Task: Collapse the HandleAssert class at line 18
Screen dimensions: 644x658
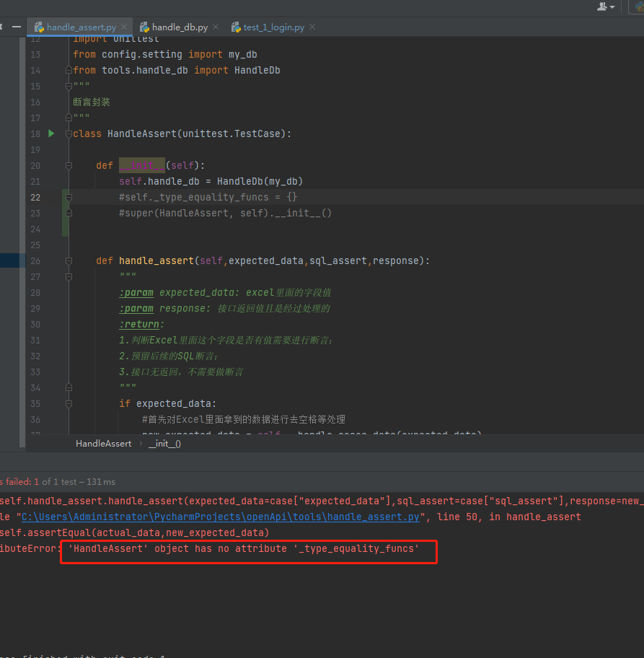Action: tap(69, 134)
